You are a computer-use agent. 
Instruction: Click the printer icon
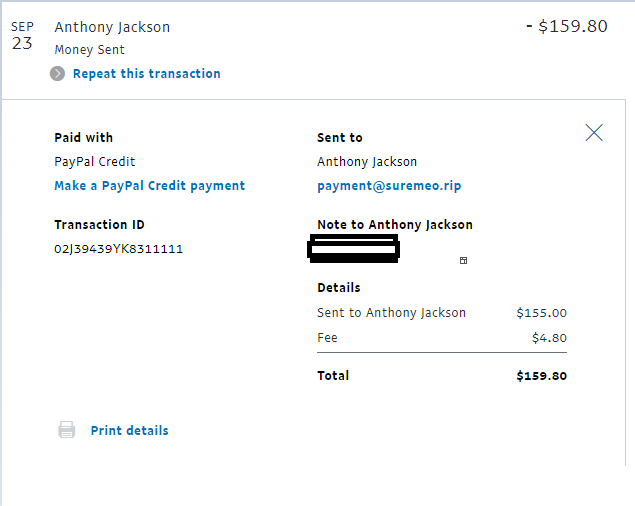click(66, 430)
